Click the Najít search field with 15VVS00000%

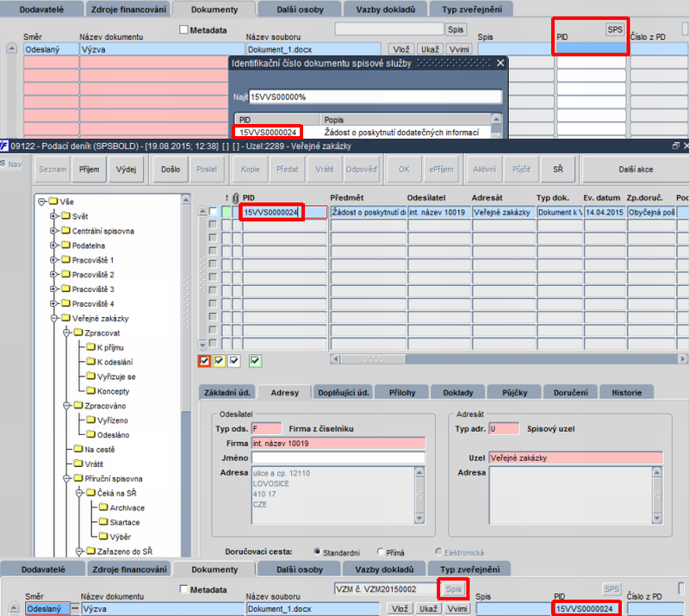pos(376,96)
